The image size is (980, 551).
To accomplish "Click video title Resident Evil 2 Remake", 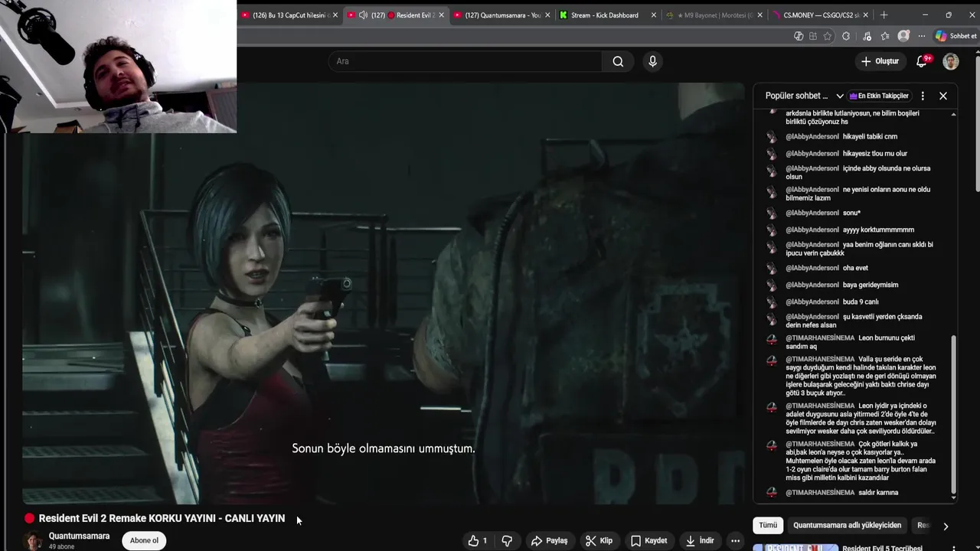I will 162,518.
